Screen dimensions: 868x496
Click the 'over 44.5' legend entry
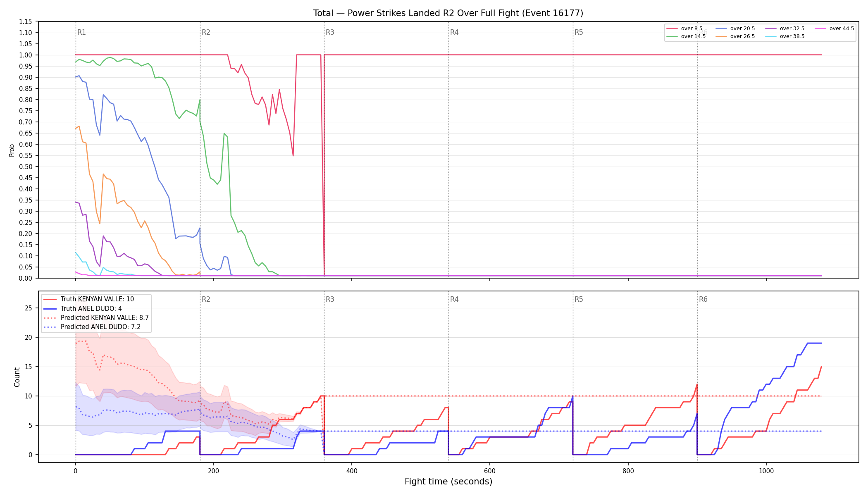coord(835,29)
